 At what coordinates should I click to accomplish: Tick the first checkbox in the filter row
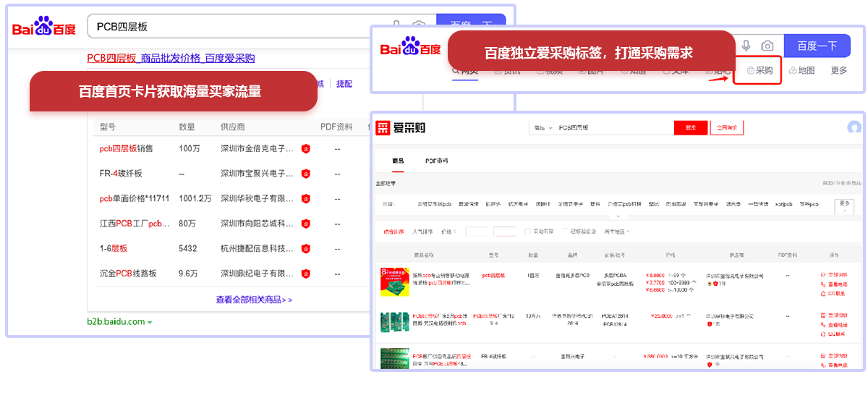tap(528, 232)
